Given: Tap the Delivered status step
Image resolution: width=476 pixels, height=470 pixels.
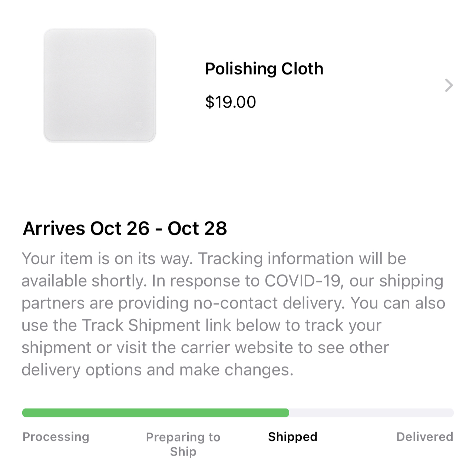Looking at the screenshot, I should 424,437.
